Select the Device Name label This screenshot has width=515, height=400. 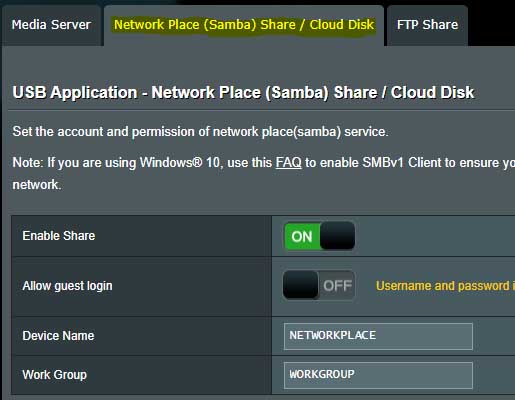point(58,336)
